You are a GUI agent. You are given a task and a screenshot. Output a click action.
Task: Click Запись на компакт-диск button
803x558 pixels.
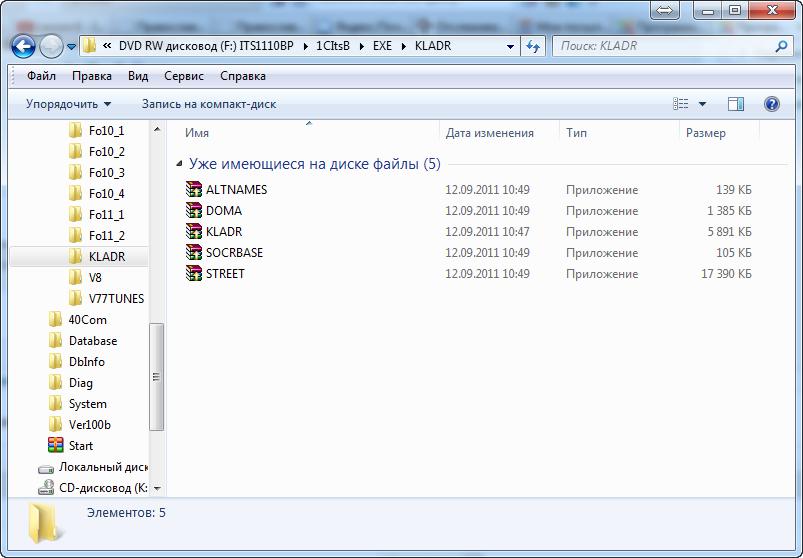click(x=208, y=104)
